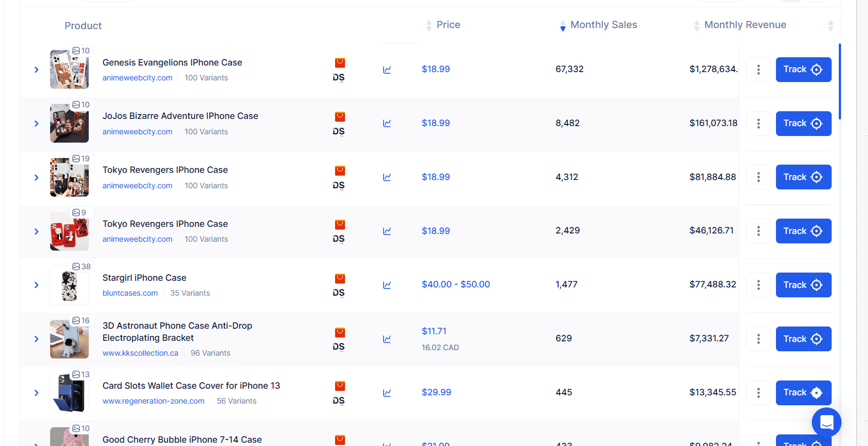Select the 67,332 monthly sales value
The height and width of the screenshot is (446, 868).
tap(569, 69)
